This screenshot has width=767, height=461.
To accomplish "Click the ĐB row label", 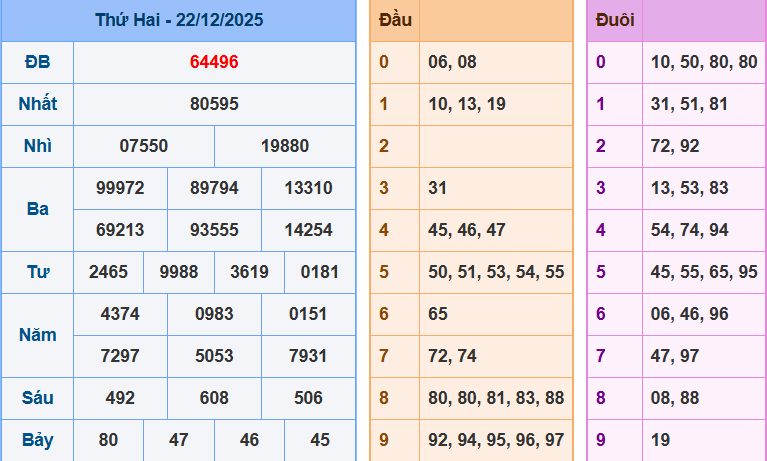I will tap(37, 62).
